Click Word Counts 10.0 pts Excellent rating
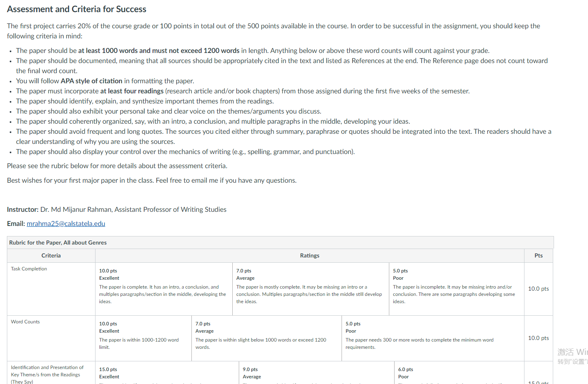The height and width of the screenshot is (384, 588). [143, 338]
